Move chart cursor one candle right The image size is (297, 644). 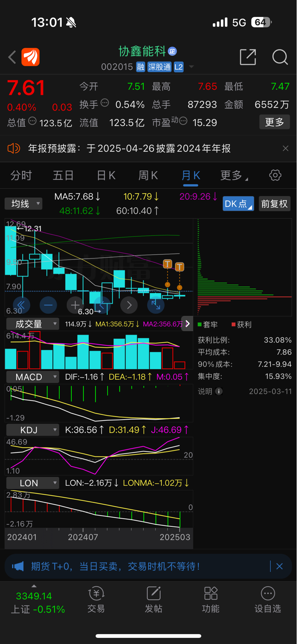(x=129, y=305)
